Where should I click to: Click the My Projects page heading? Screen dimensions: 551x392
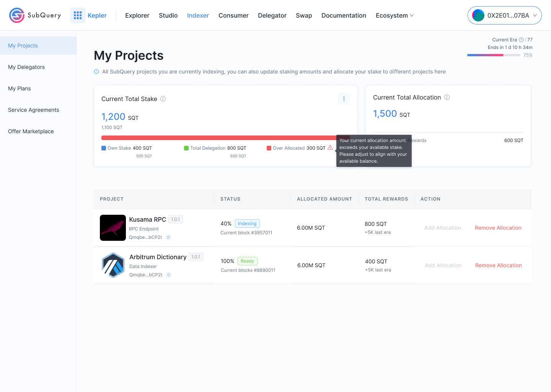point(129,56)
